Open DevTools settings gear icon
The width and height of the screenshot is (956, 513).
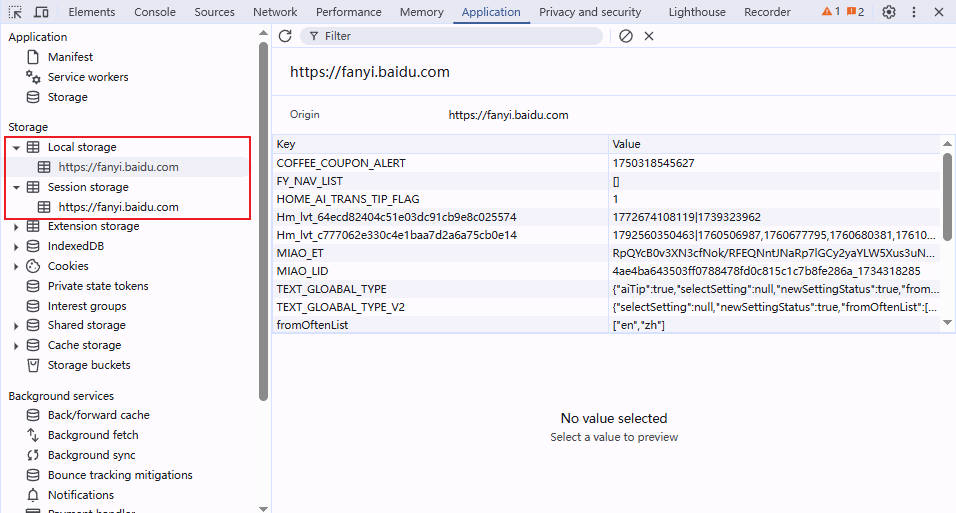889,12
